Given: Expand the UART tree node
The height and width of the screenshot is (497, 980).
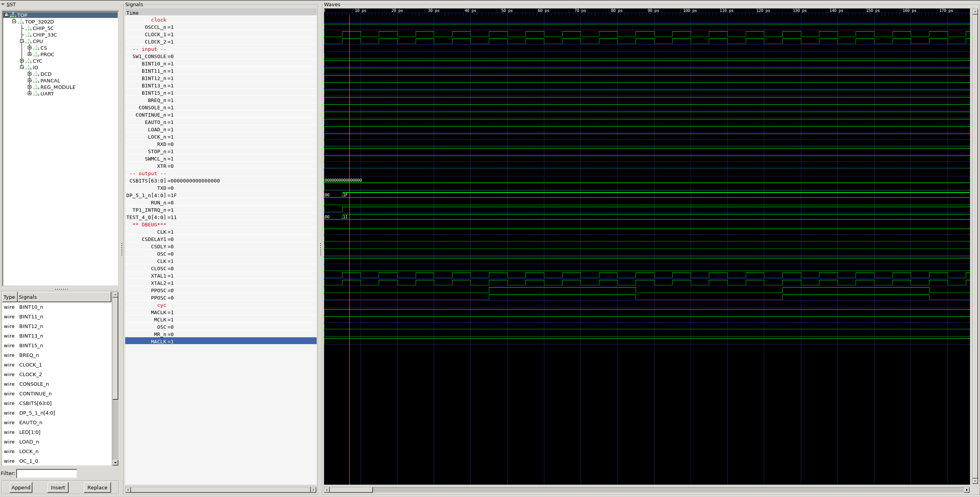Looking at the screenshot, I should [x=30, y=93].
